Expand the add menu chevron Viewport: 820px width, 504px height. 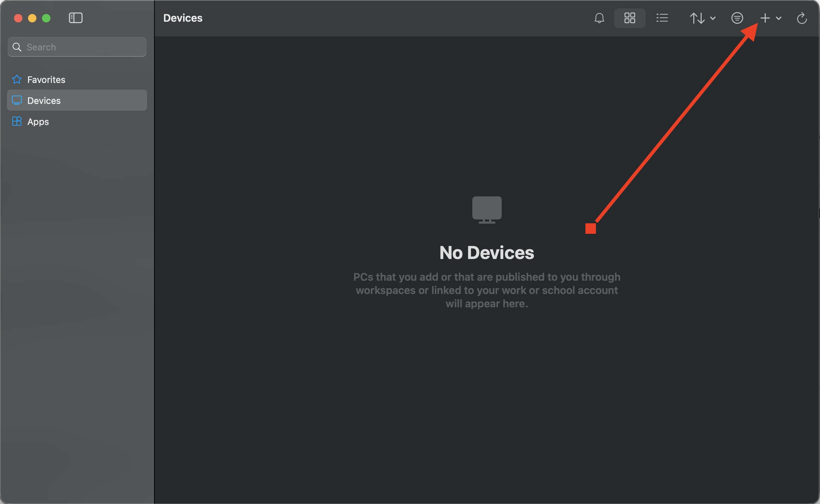779,18
